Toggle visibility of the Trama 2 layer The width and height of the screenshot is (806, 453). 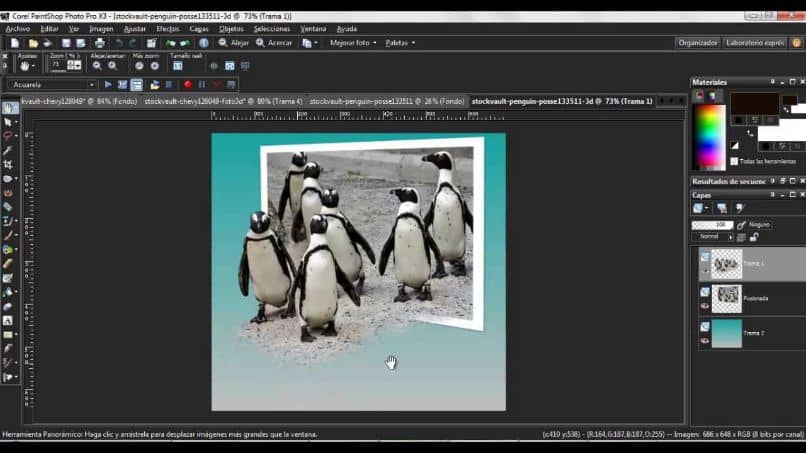[x=705, y=341]
